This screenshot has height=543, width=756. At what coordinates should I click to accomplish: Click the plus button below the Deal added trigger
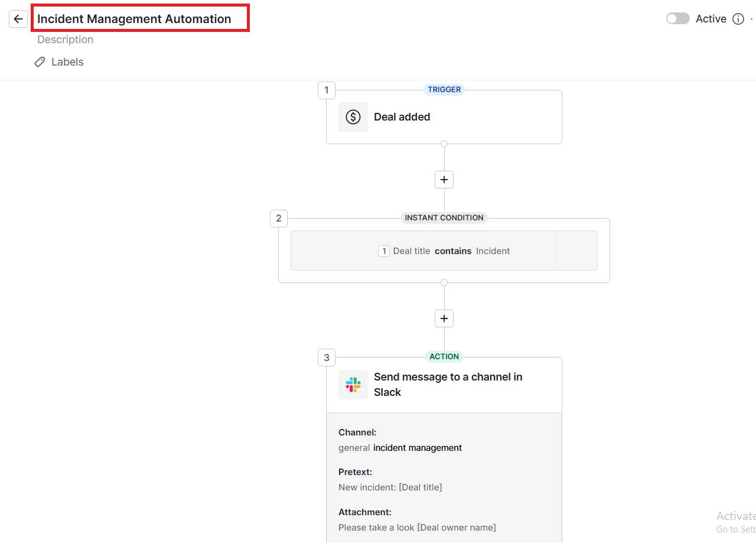click(444, 179)
